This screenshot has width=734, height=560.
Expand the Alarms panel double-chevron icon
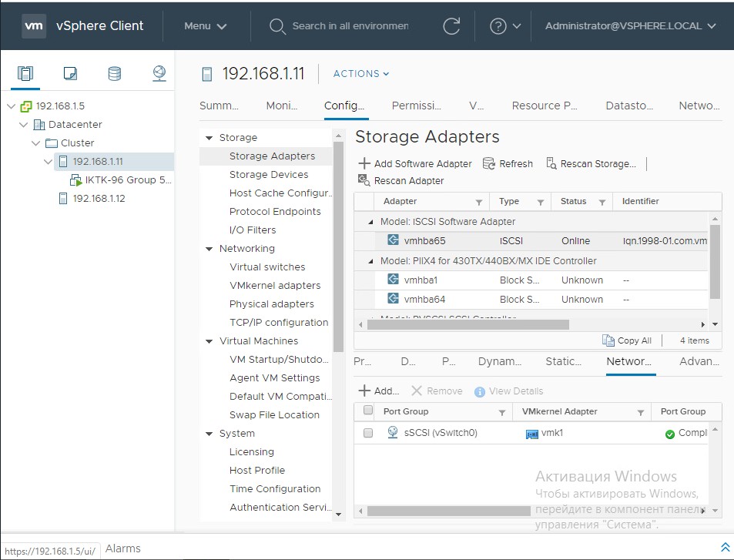click(x=725, y=547)
